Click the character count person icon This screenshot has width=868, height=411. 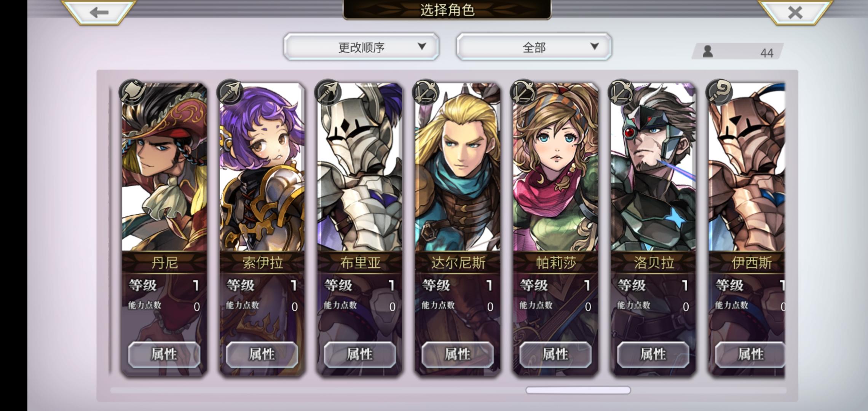click(708, 51)
